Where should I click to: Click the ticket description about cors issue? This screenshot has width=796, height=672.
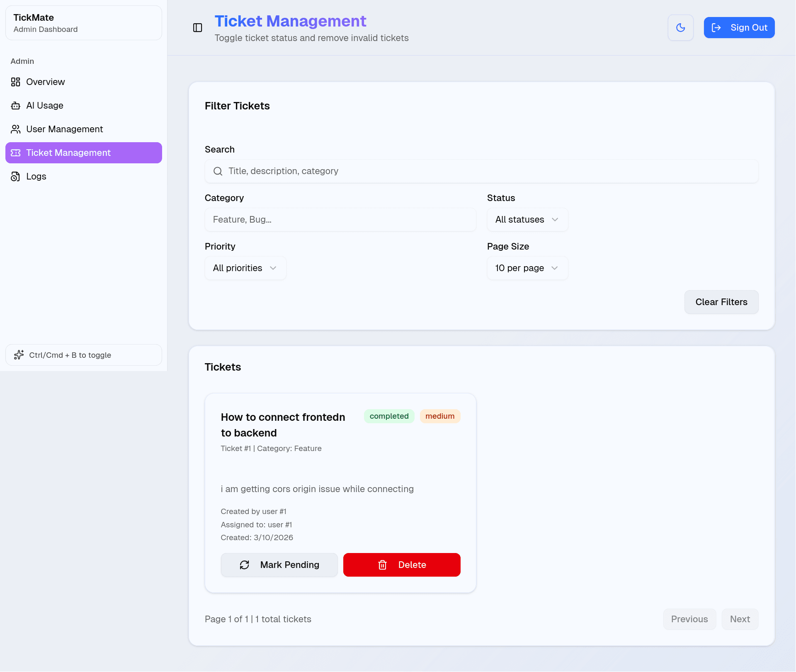317,489
